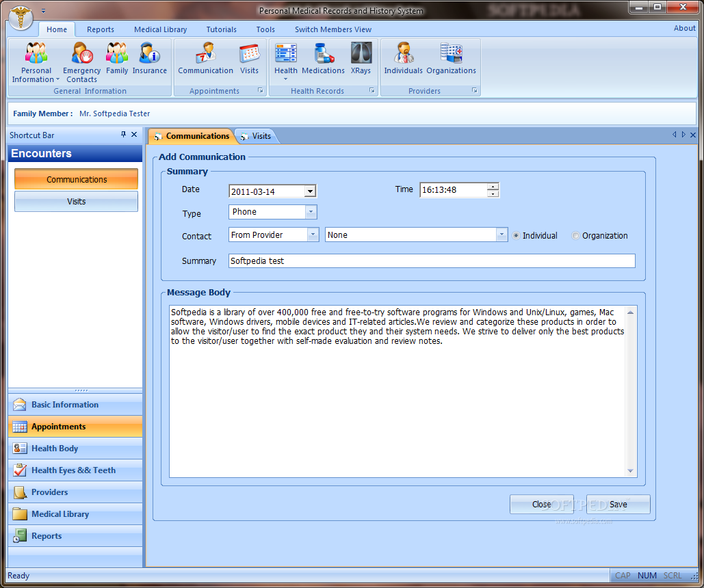This screenshot has width=704, height=588.
Task: Open Emergency Contacts ribbon icon
Action: pyautogui.click(x=81, y=62)
